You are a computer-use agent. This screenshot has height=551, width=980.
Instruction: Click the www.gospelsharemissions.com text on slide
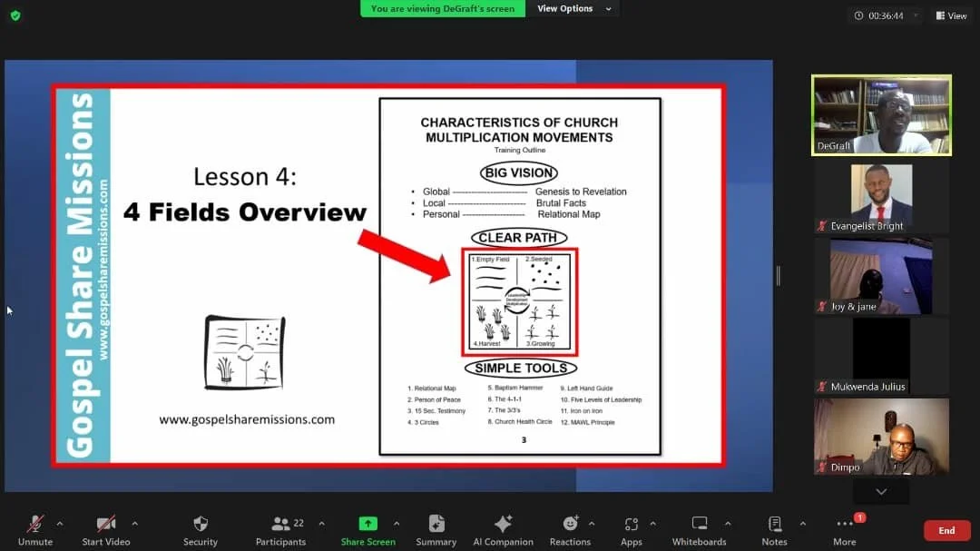(247, 419)
